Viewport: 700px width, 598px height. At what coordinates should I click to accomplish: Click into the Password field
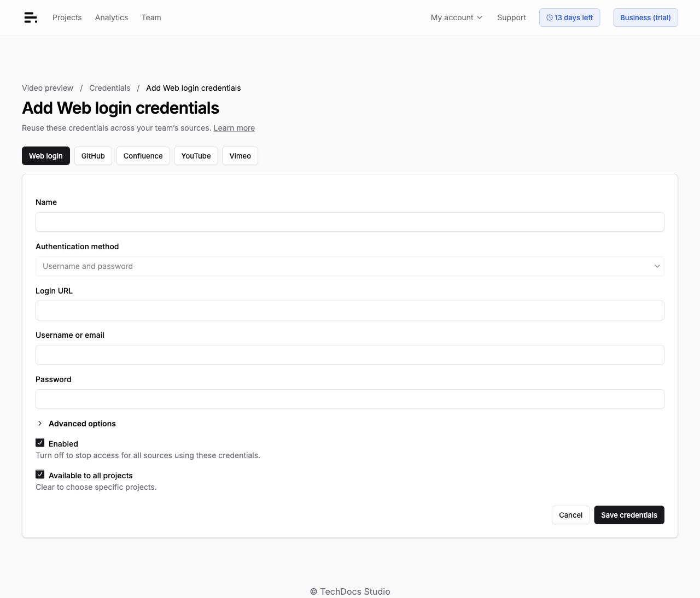[350, 399]
